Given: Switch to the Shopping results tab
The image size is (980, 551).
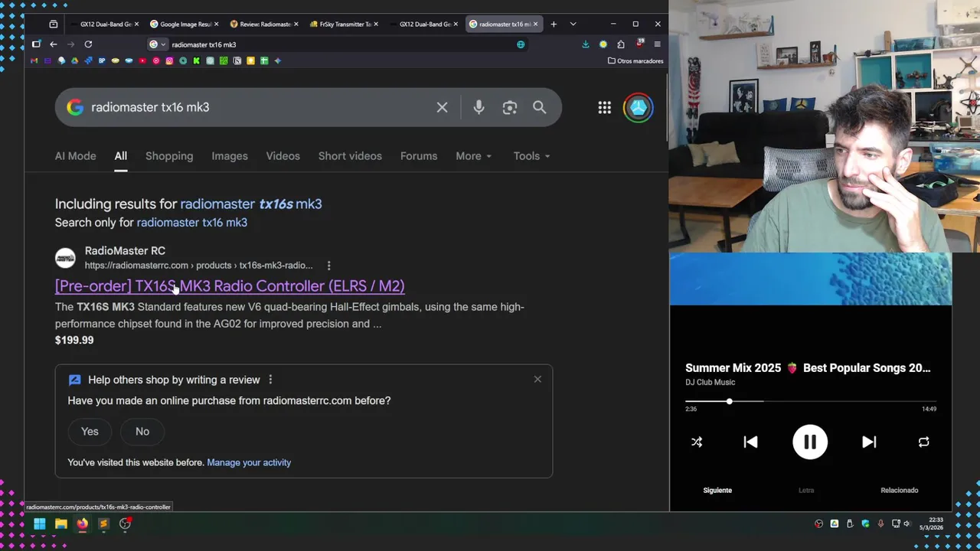Looking at the screenshot, I should point(169,156).
